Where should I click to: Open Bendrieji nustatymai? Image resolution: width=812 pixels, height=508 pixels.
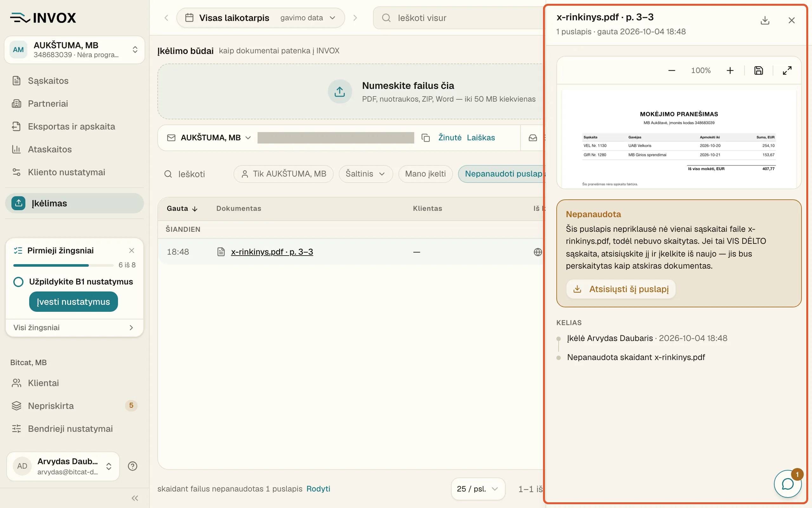(75, 429)
